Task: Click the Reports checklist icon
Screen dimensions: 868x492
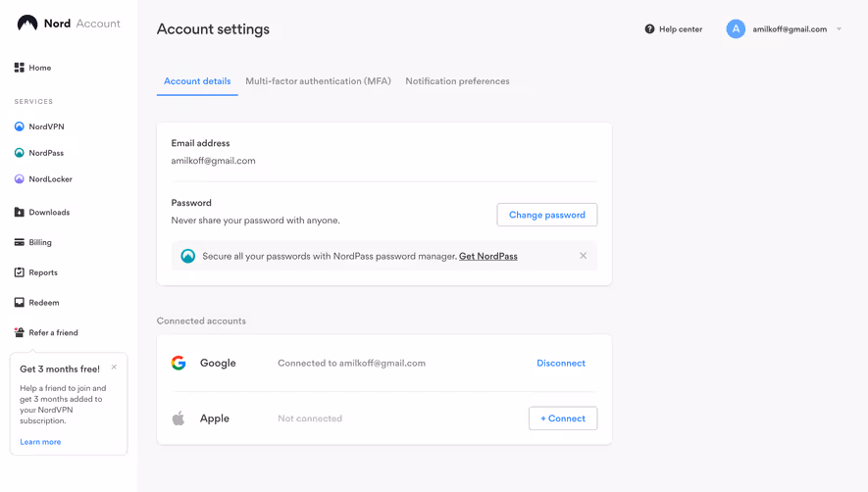Action: 20,272
